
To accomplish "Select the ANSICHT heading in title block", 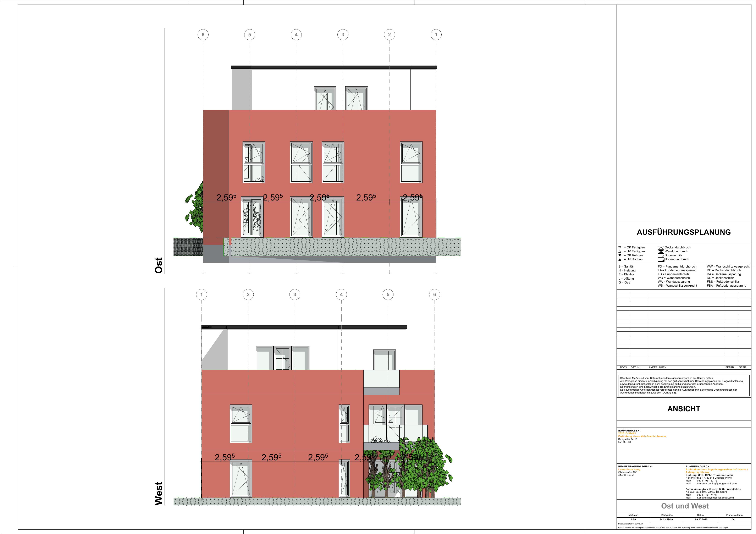I will coord(684,409).
